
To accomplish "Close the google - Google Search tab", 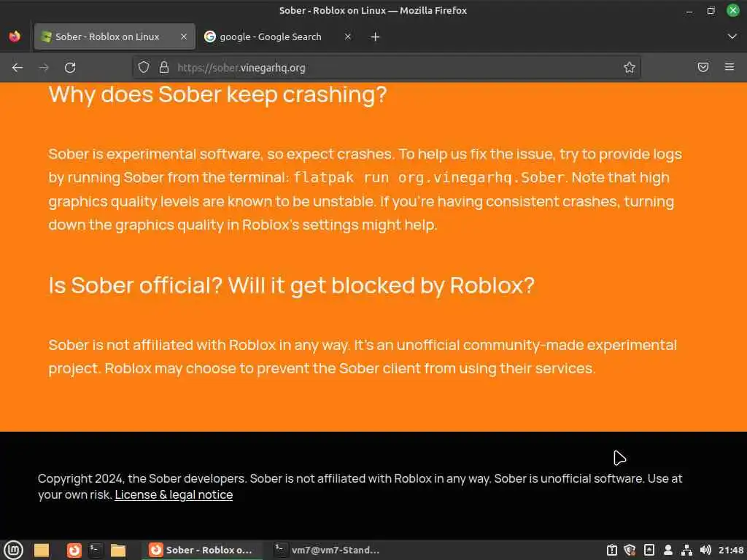I will (348, 36).
